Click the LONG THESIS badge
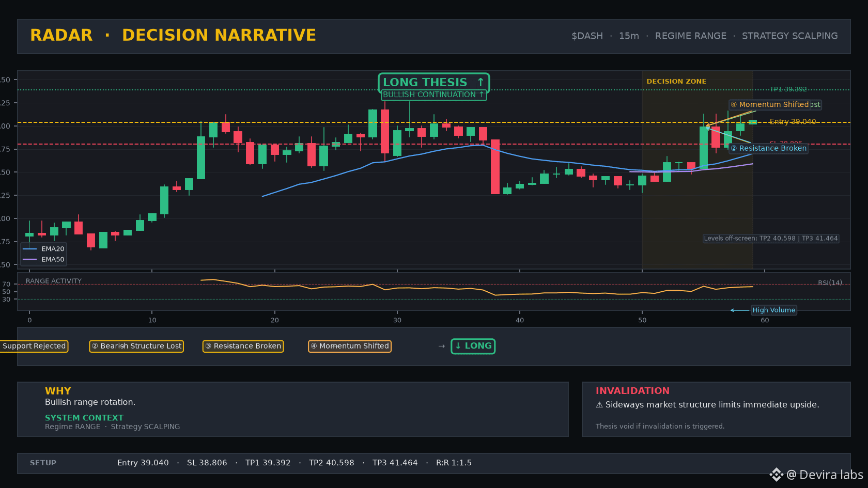The width and height of the screenshot is (868, 488). tap(433, 82)
